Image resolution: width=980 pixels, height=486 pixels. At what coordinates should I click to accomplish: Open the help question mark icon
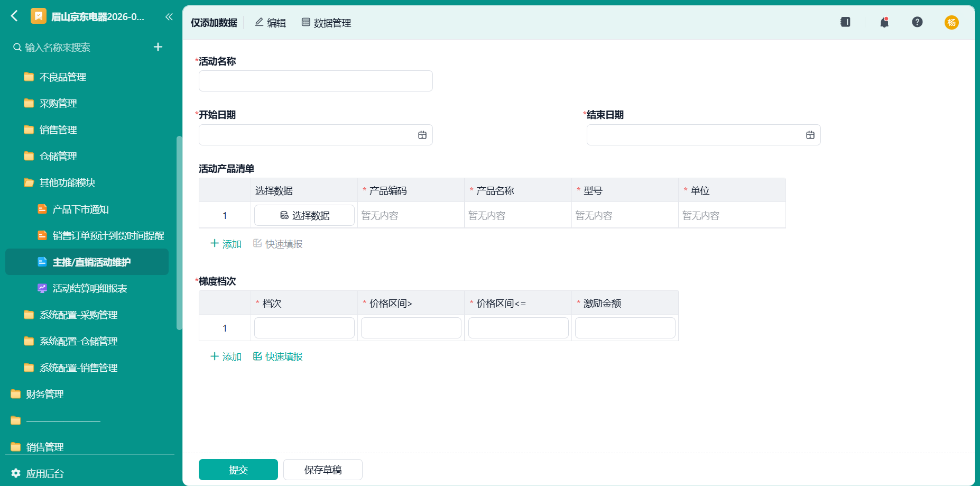pos(917,22)
